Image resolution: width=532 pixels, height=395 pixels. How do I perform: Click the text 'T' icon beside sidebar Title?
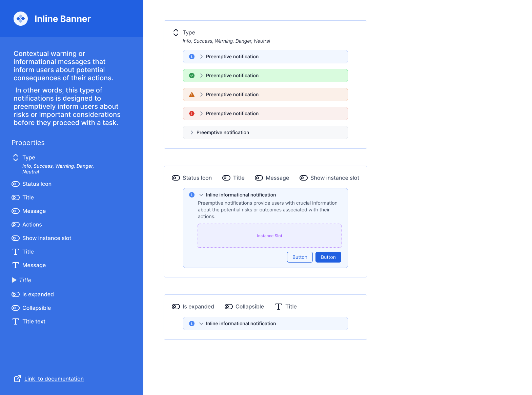tap(16, 252)
